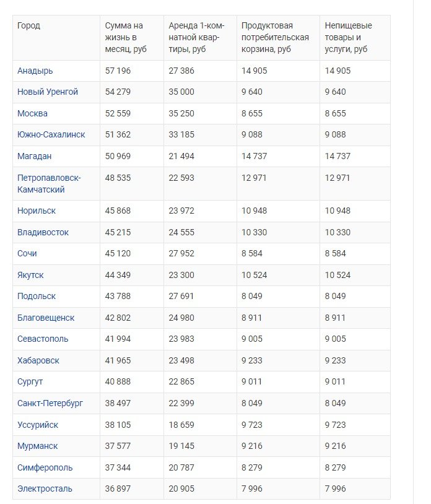Click the Новый Уренгой link
Image resolution: width=431 pixels, height=504 pixels.
pyautogui.click(x=48, y=92)
